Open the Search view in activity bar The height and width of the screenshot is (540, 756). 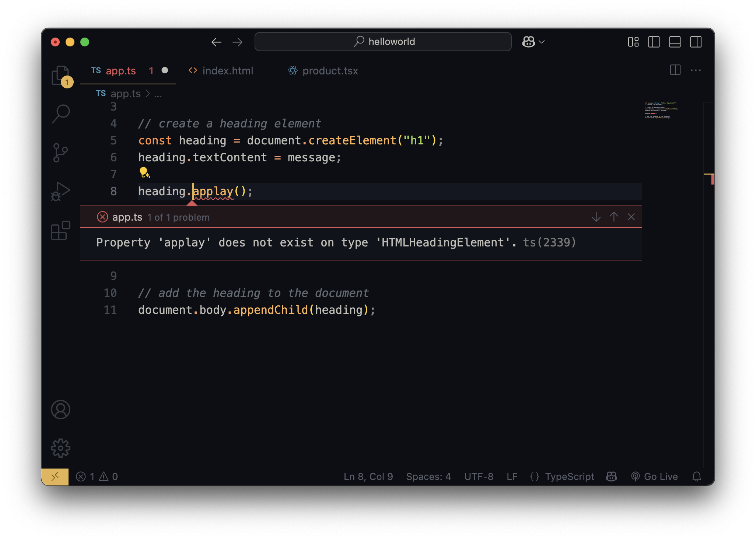[x=60, y=114]
